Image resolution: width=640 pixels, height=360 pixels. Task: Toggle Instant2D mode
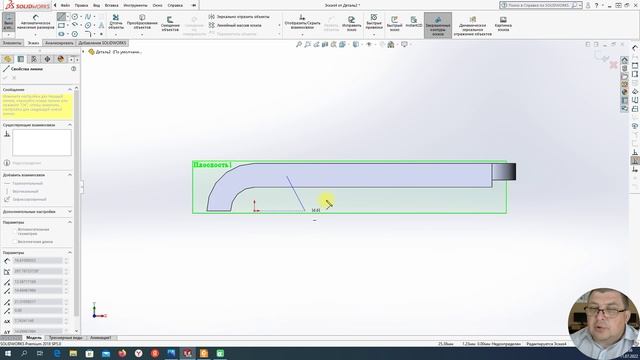413,22
